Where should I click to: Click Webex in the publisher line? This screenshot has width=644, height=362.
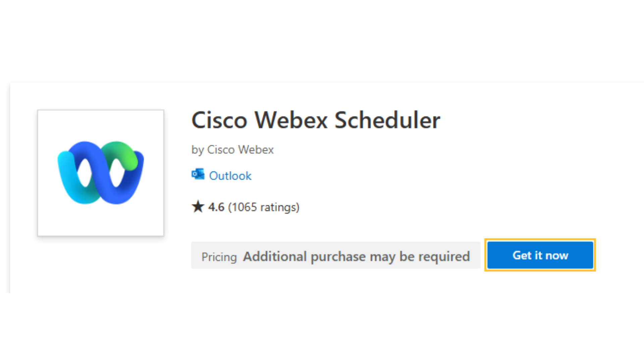tap(256, 149)
